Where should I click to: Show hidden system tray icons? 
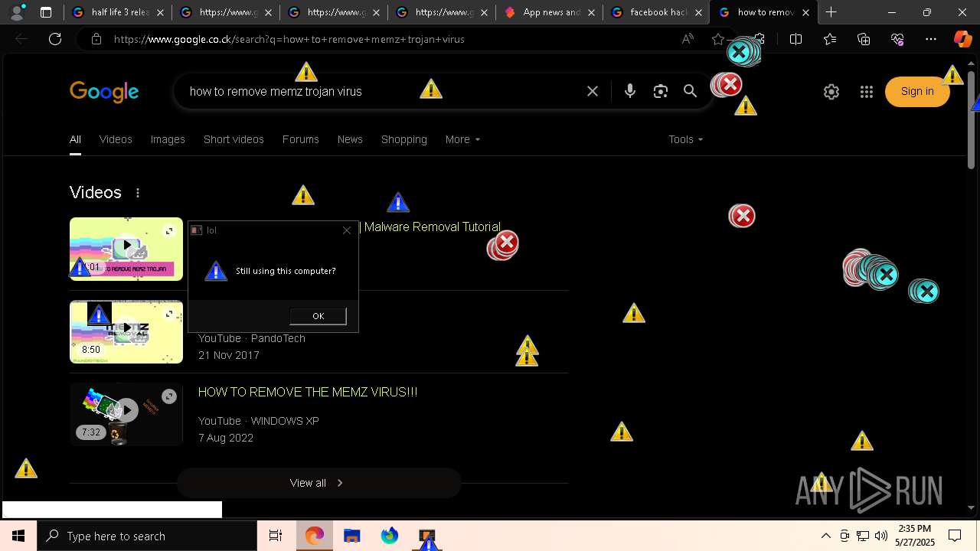[x=825, y=536]
